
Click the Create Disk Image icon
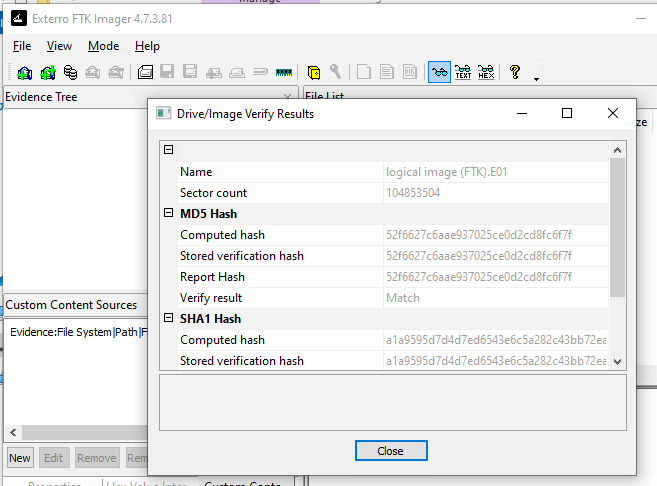(x=145, y=72)
